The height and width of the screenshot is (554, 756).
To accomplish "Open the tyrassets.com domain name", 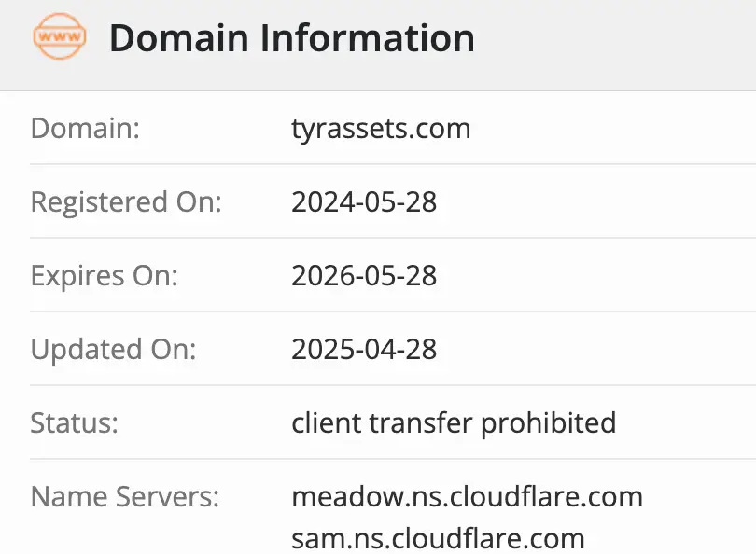I will (x=381, y=128).
